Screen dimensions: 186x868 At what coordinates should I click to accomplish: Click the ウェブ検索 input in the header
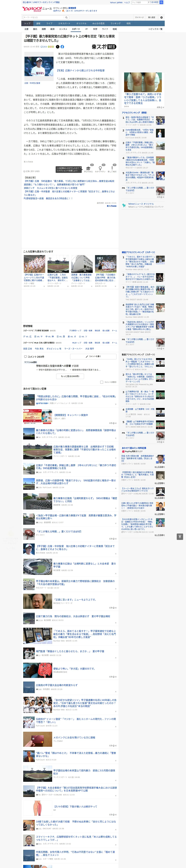[139, 2]
